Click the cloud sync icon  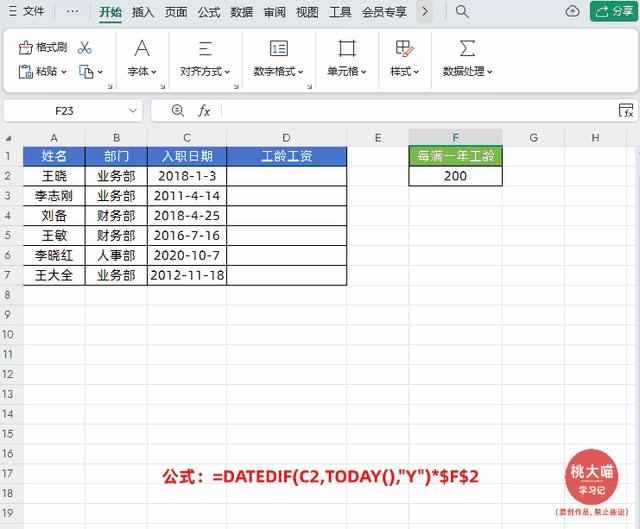point(573,11)
